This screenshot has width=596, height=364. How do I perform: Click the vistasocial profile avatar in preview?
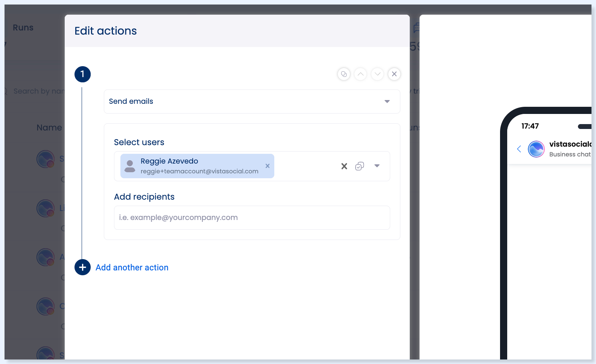[536, 149]
